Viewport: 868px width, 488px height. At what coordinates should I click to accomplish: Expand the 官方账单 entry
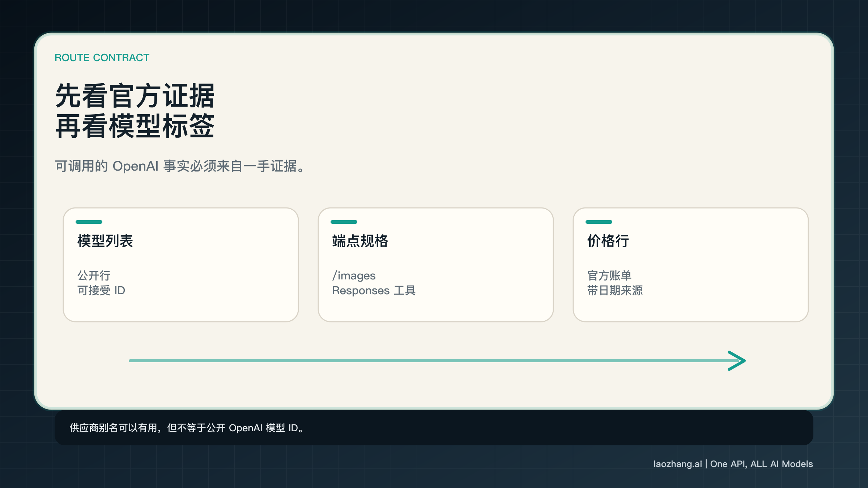(x=609, y=275)
